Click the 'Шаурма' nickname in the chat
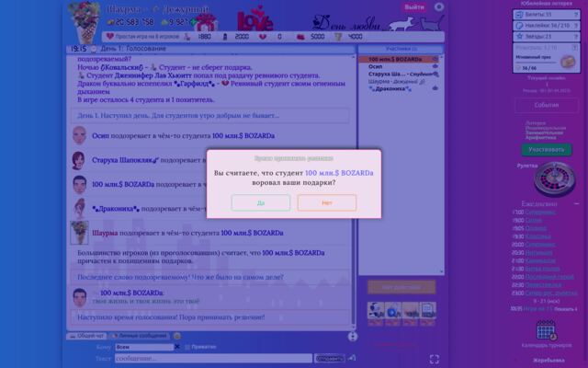The height and width of the screenshot is (368, 588). (105, 233)
